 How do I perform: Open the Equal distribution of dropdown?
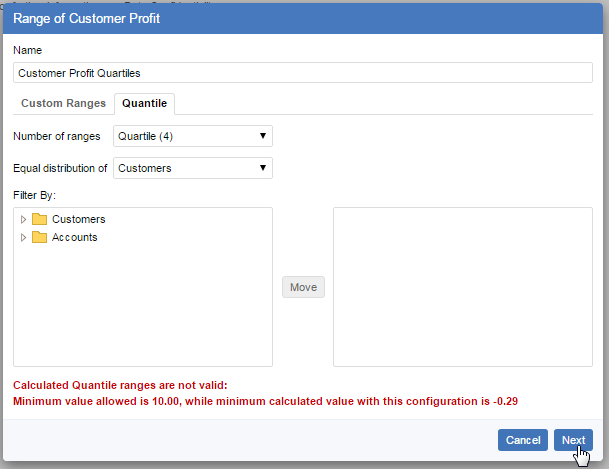192,168
